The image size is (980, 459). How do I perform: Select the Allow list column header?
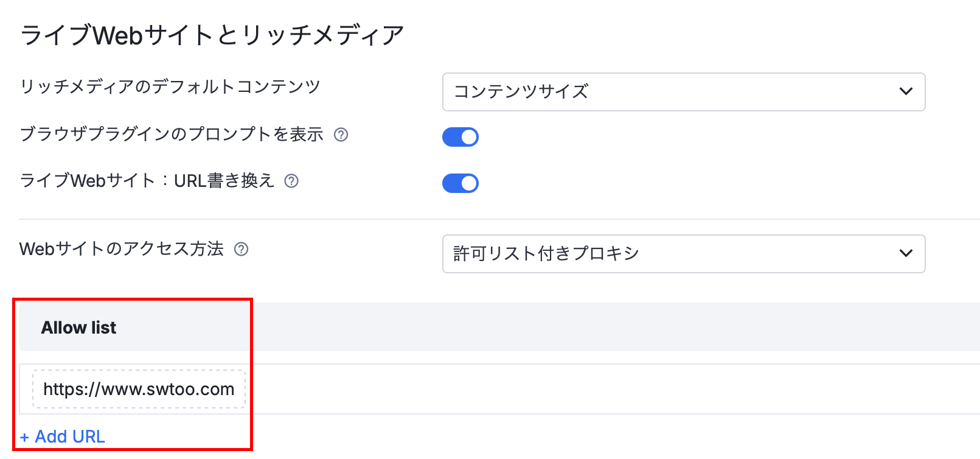79,328
